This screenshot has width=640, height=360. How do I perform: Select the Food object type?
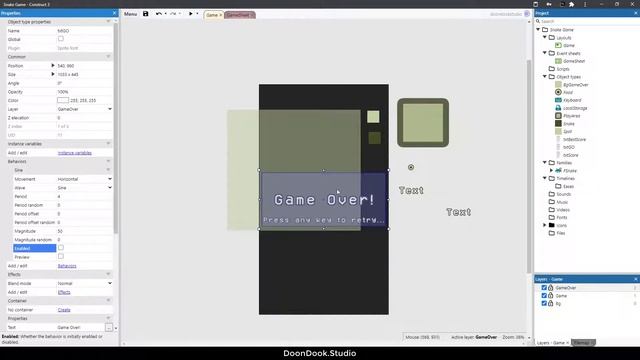click(x=568, y=93)
